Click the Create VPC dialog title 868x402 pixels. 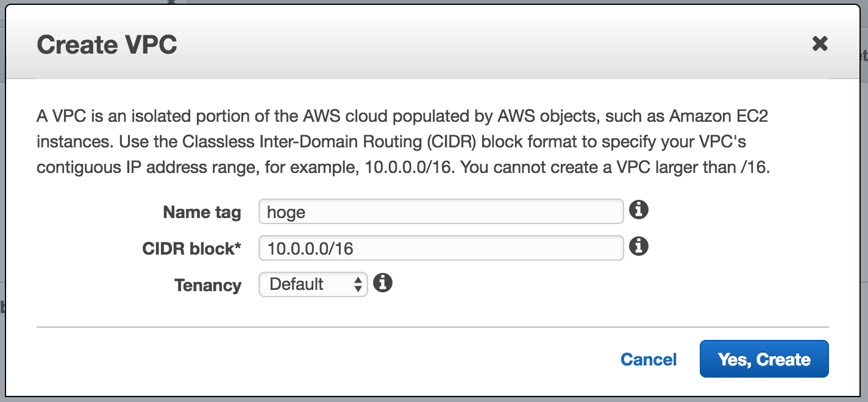tap(107, 45)
